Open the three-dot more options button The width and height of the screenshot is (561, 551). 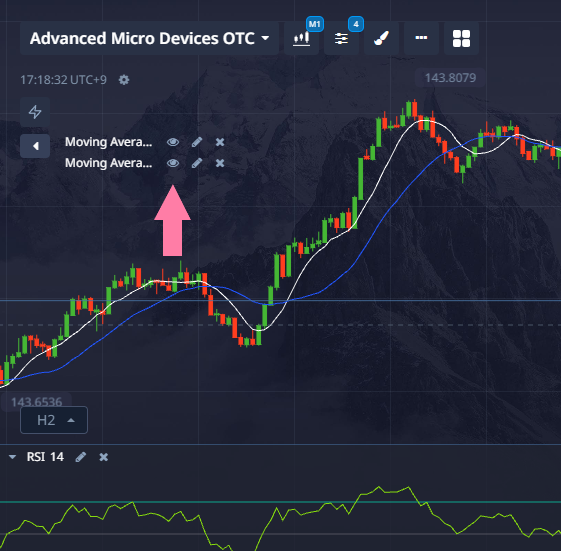pyautogui.click(x=421, y=38)
